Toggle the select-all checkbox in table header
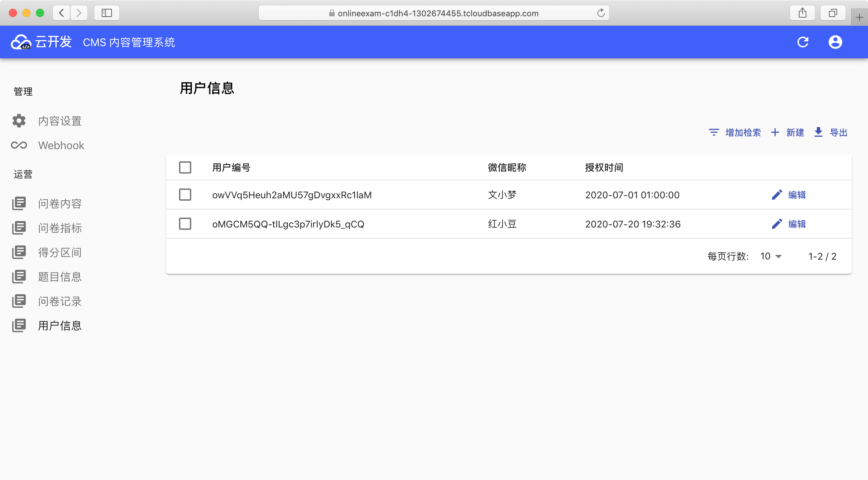Screen dimensions: 868x480 (x=185, y=167)
